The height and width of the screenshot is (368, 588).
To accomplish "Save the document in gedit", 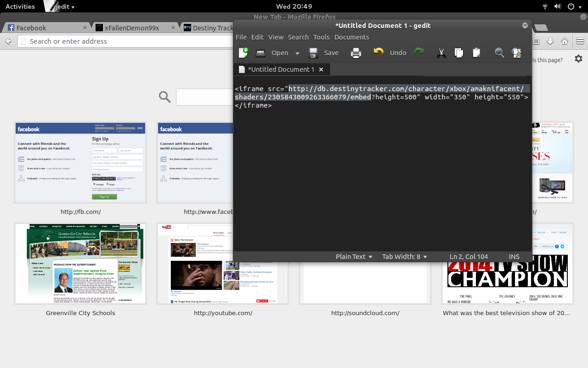I will pos(324,53).
